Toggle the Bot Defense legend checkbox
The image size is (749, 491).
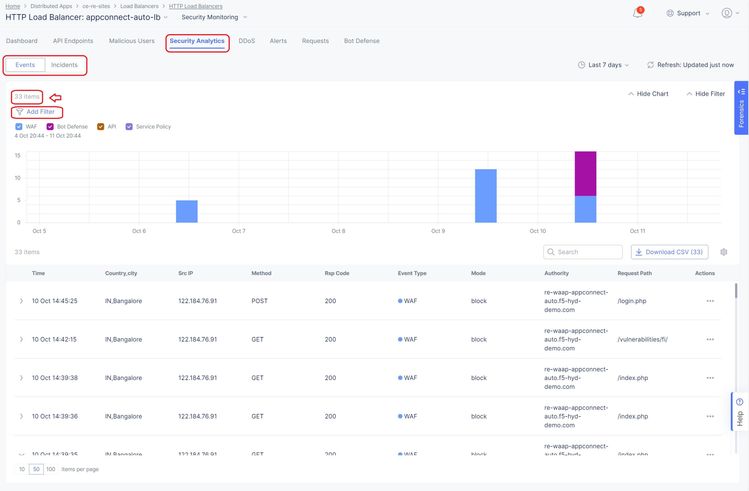(x=50, y=127)
